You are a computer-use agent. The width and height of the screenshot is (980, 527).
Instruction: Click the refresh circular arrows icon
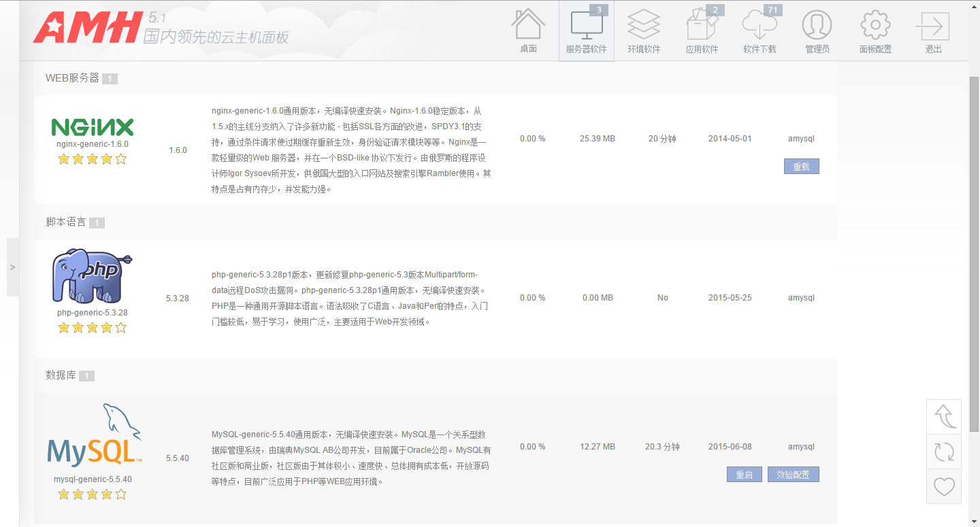click(944, 452)
